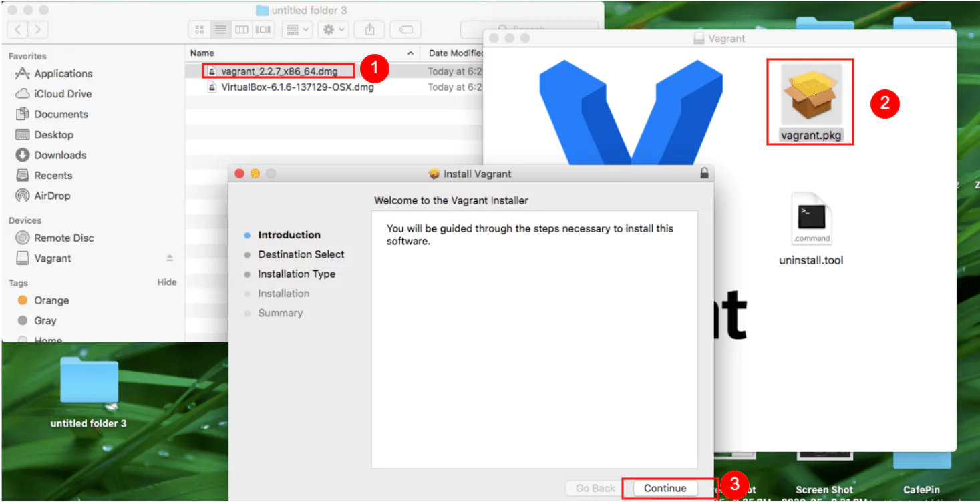Click the Finder window title folder icon
The width and height of the screenshot is (980, 502).
pos(262,11)
